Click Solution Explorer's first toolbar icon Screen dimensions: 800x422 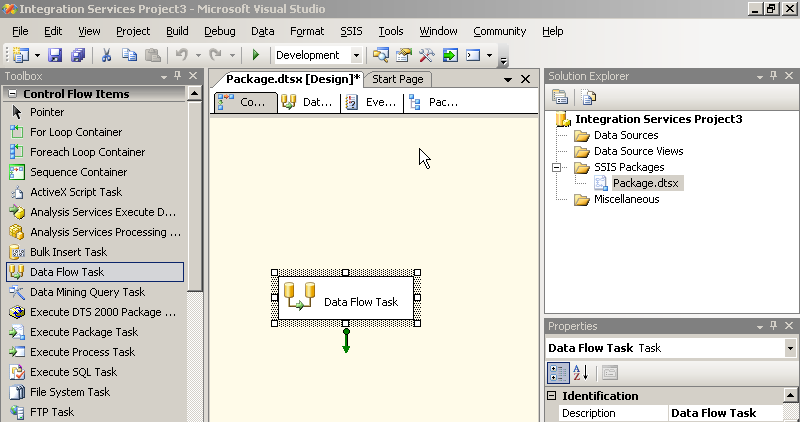pos(560,97)
